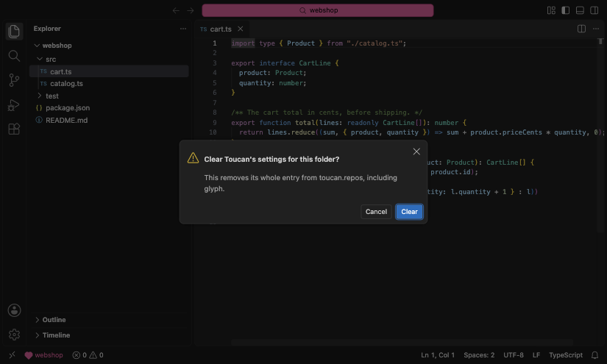The image size is (607, 364).
Task: Change language mode via TypeScript
Action: [x=566, y=354]
